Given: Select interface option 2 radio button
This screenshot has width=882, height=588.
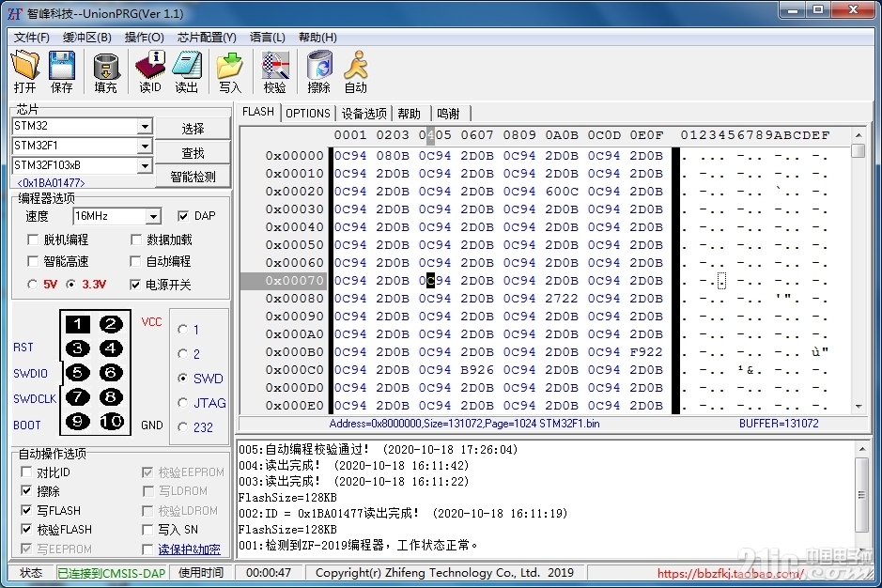Looking at the screenshot, I should coord(182,354).
